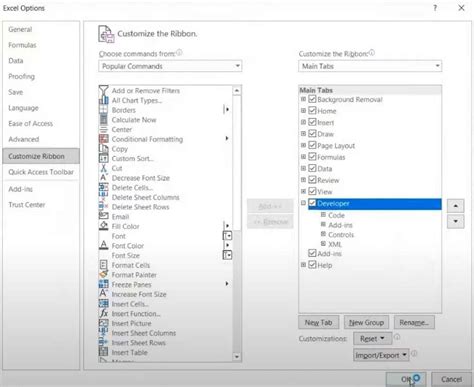Click the Copy command icon
This screenshot has width=474, height=387.
click(x=104, y=148)
